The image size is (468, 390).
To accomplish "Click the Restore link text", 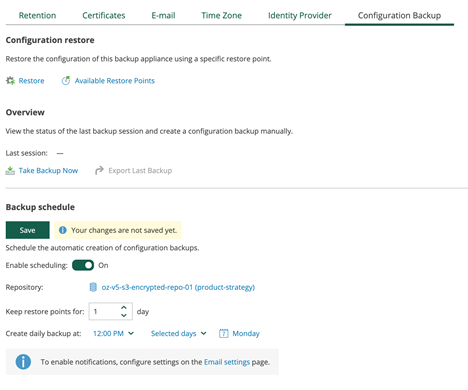I will [x=31, y=81].
